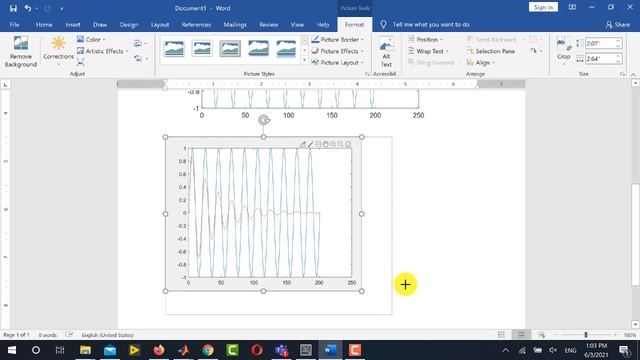Click the Alt Text button

(386, 52)
